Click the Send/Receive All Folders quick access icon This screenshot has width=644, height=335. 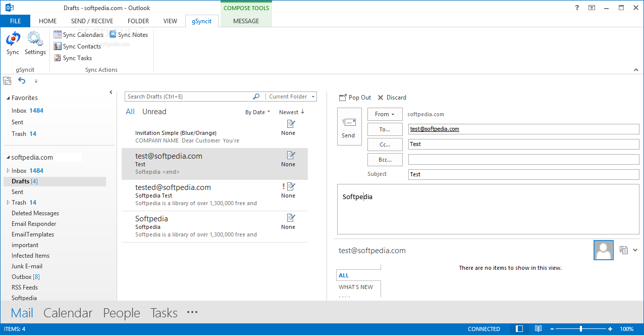click(x=7, y=81)
